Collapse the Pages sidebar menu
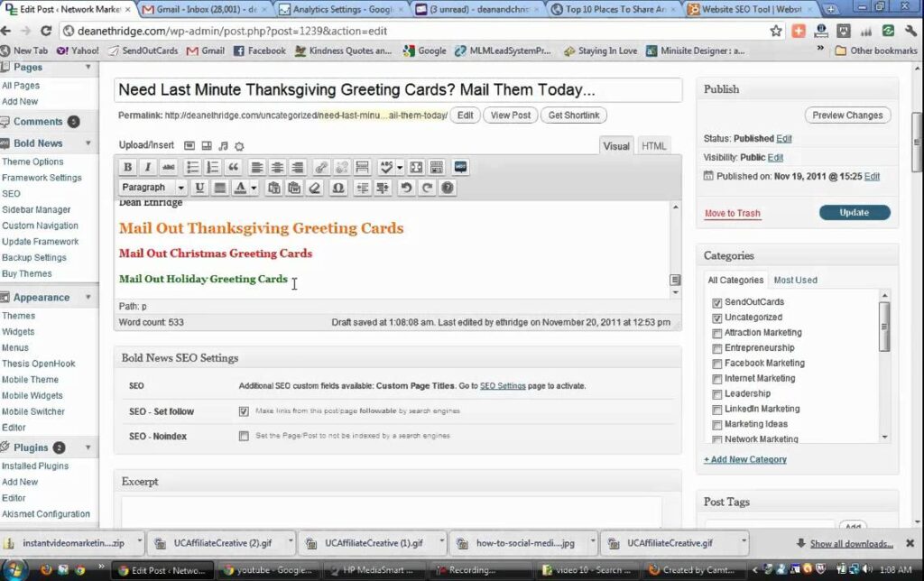This screenshot has width=924, height=581. 88,67
